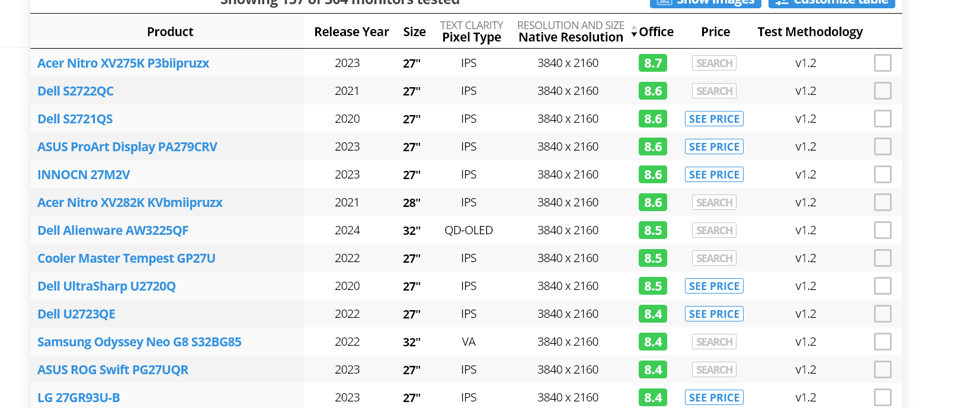Sort table by Release Year header

351,31
